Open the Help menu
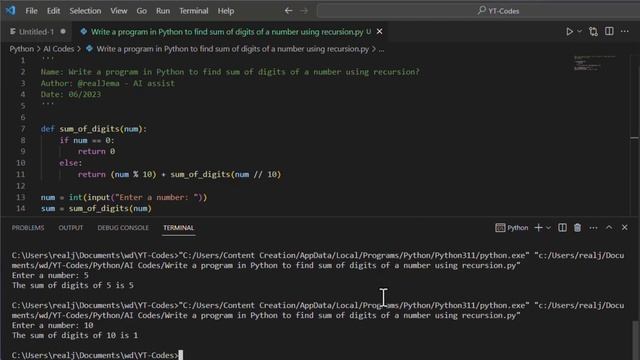The image size is (640, 360). (x=226, y=11)
